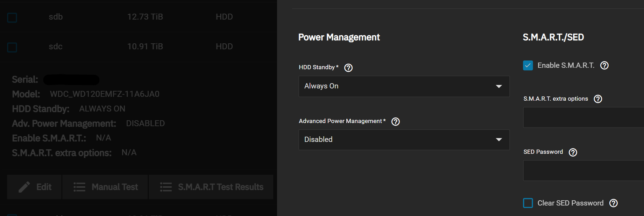Open help for HDD Standby
The image size is (644, 216).
(348, 68)
